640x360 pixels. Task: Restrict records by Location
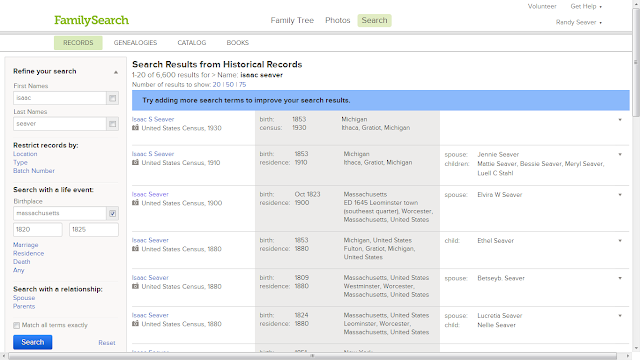pyautogui.click(x=25, y=154)
